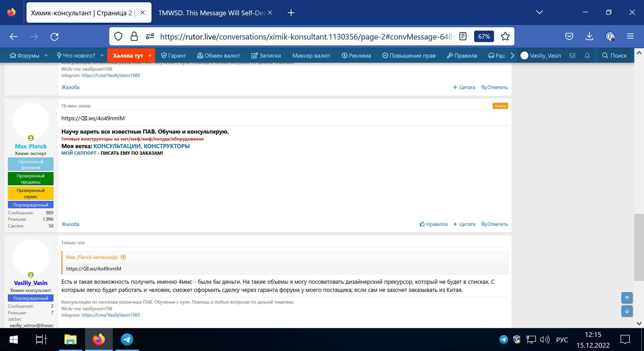Open the Правила page
The image size is (644, 351).
[462, 56]
